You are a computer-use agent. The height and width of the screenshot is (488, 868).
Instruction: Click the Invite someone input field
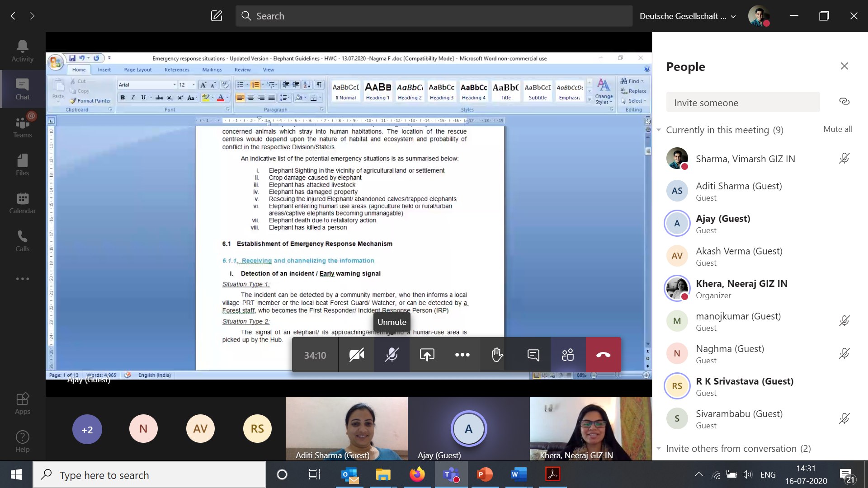coord(742,103)
